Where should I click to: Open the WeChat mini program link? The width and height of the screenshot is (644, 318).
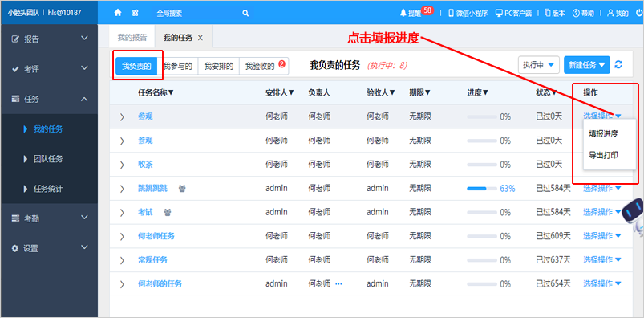tap(468, 13)
